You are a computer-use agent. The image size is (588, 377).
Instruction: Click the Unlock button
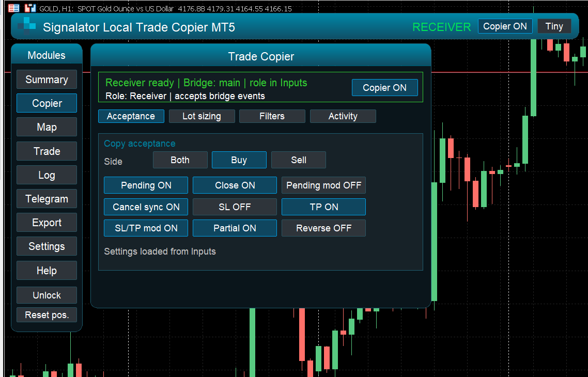coord(47,295)
